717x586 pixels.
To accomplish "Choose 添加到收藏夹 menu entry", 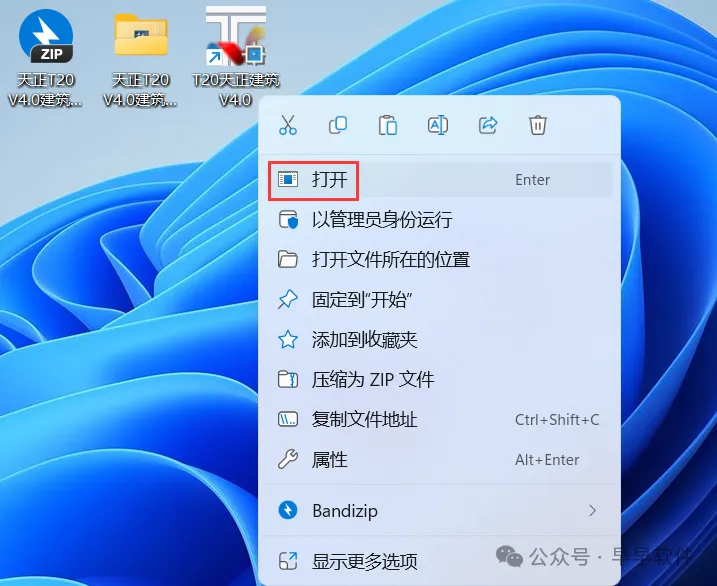I will [x=439, y=340].
